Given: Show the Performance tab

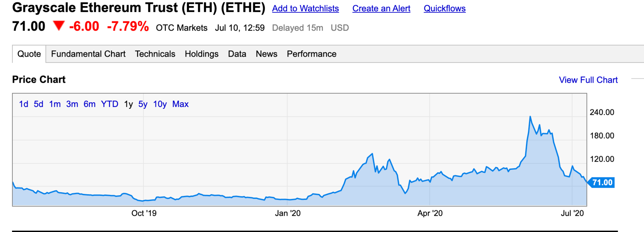Looking at the screenshot, I should (x=311, y=54).
